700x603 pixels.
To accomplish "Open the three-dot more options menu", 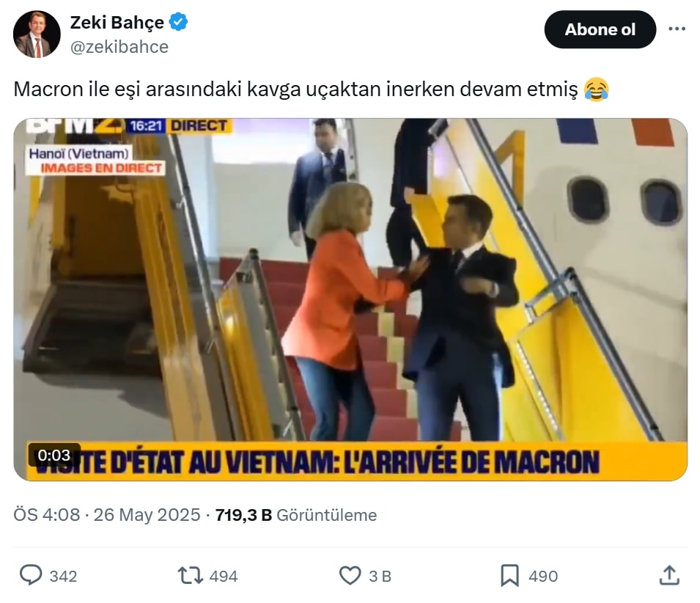I will pos(677,29).
